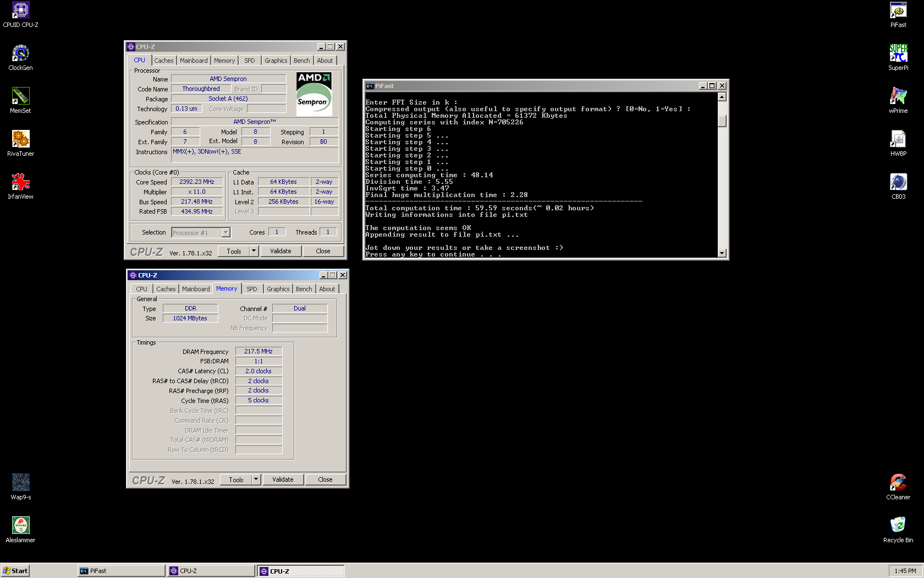Open Caches tab in lower CPU-Z window
Viewport: 924px width, 578px height.
[166, 289]
